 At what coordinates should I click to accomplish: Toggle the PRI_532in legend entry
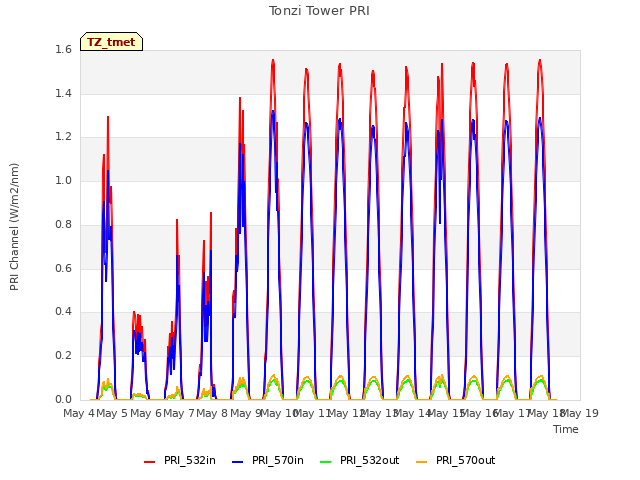pos(180,461)
